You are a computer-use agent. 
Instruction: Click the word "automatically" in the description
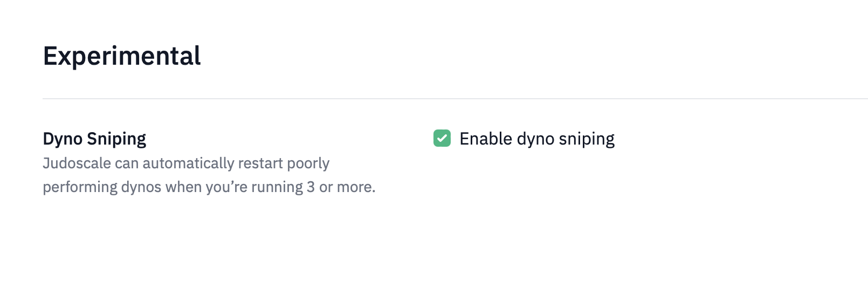[188, 163]
